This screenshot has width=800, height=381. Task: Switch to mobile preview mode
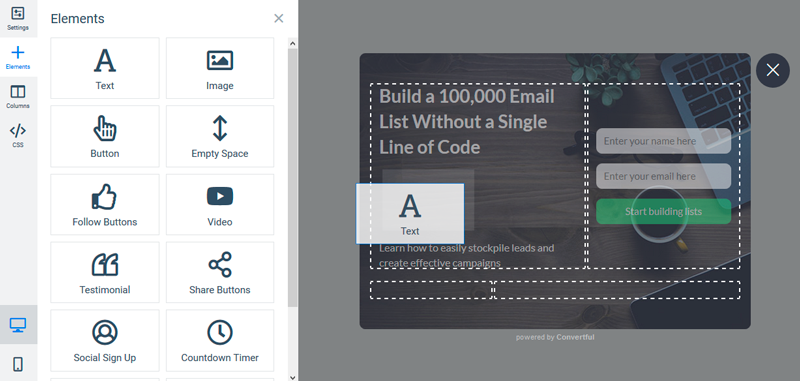tap(18, 364)
